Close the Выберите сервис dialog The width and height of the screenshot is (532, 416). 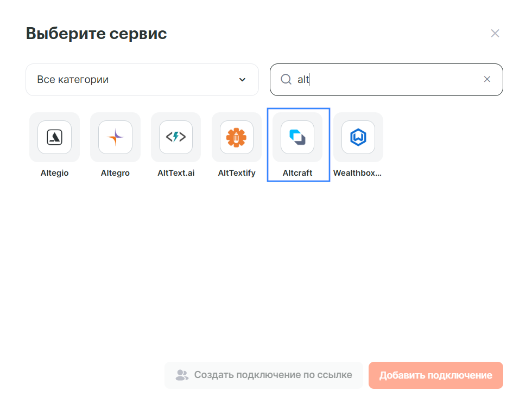tap(495, 34)
